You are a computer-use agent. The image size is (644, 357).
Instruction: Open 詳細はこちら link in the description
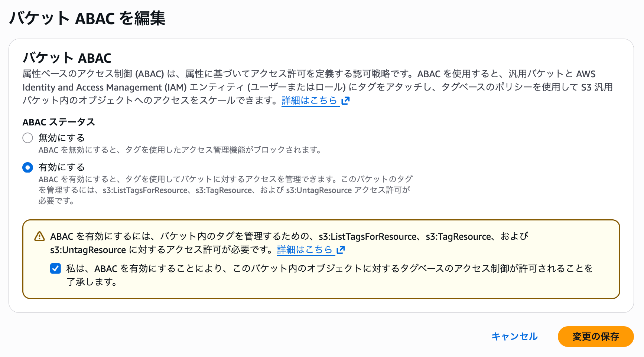click(x=309, y=101)
